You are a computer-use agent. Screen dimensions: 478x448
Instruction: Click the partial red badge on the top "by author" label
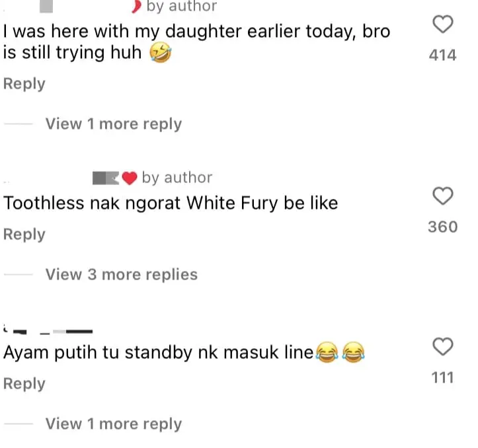click(x=137, y=7)
